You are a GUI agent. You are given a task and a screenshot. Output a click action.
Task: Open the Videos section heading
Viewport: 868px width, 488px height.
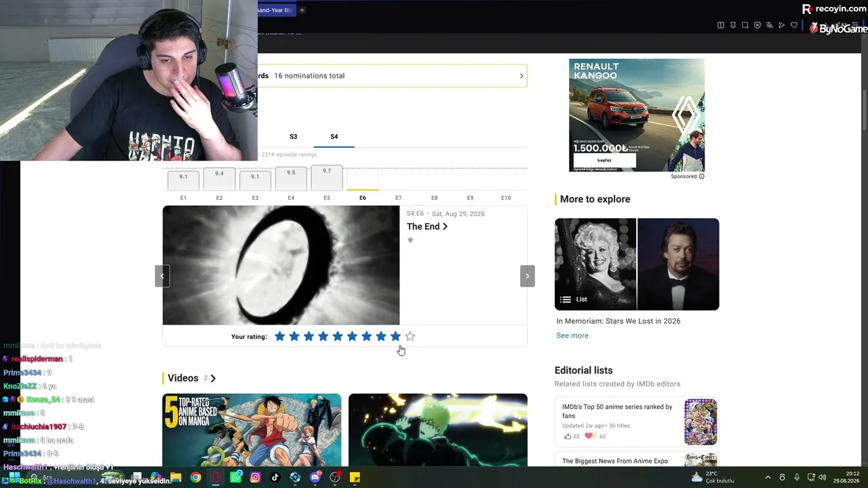pos(183,378)
